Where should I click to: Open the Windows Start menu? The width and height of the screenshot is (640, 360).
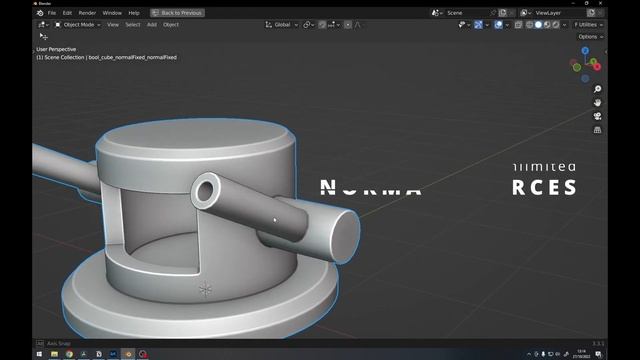point(39,354)
